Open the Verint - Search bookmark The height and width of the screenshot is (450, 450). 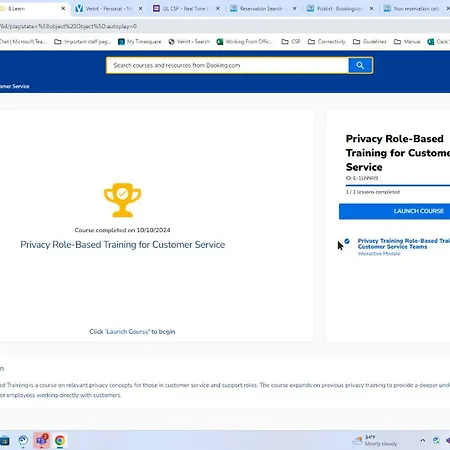[189, 42]
